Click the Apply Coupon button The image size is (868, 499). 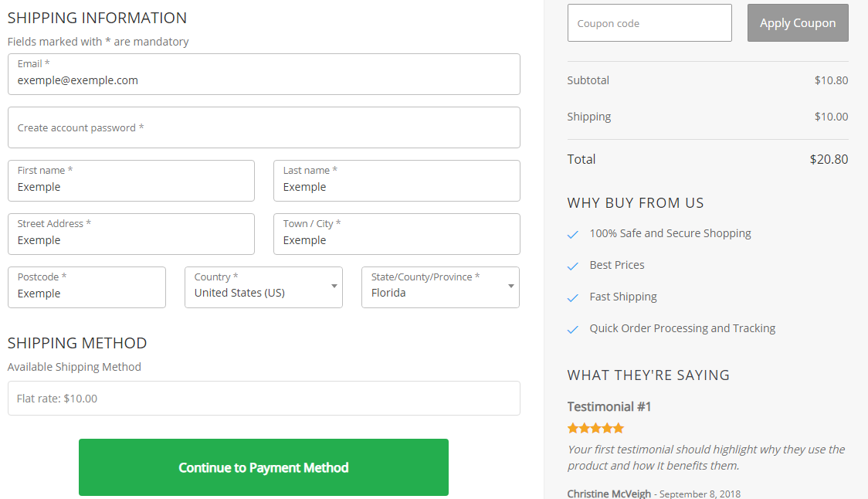(x=798, y=22)
